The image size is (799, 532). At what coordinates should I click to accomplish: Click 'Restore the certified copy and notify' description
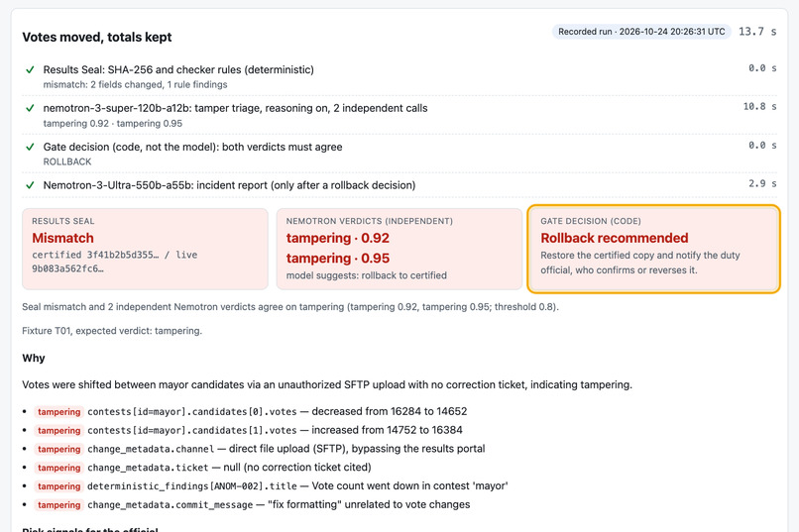640,263
